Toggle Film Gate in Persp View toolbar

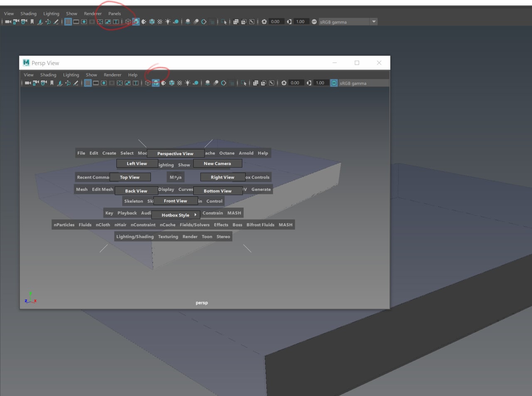[x=96, y=83]
